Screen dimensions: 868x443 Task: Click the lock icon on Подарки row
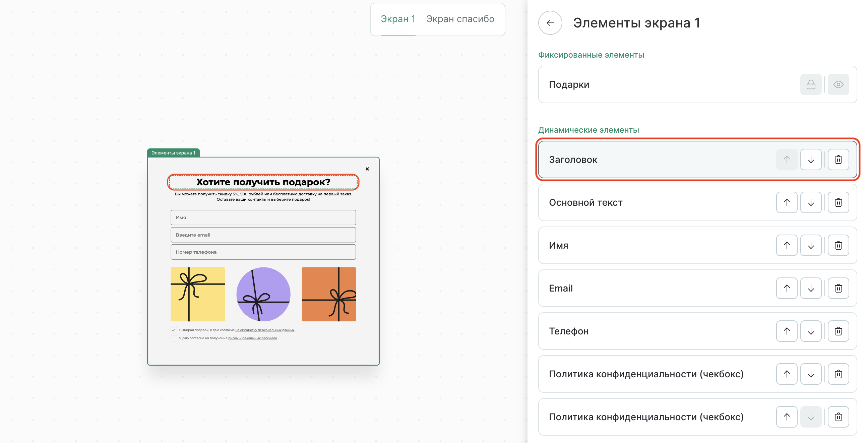point(811,84)
